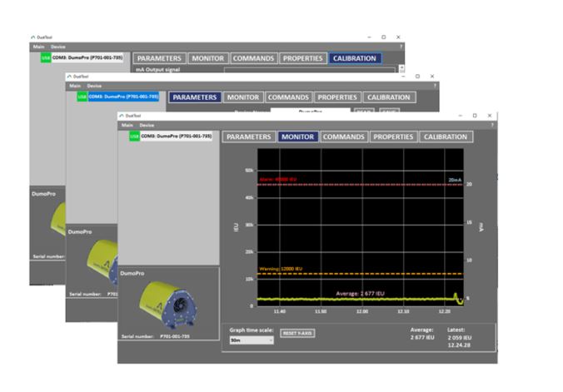The width and height of the screenshot is (563, 392).
Task: Minimize the front DustTool window
Action: 460,116
